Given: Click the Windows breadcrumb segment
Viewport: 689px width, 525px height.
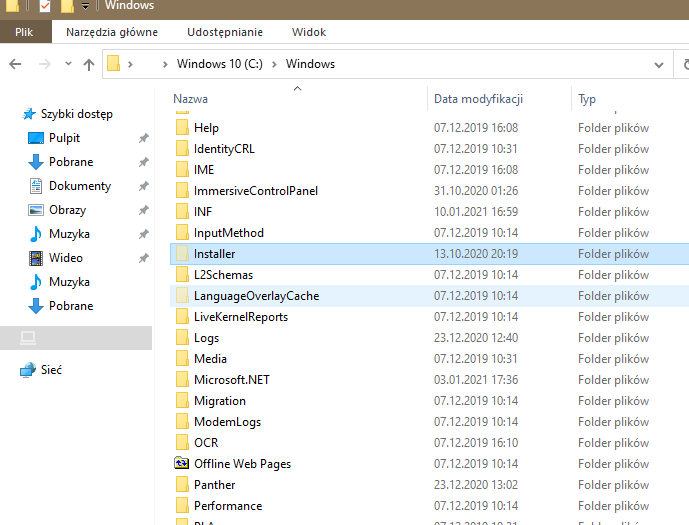Looking at the screenshot, I should (310, 64).
